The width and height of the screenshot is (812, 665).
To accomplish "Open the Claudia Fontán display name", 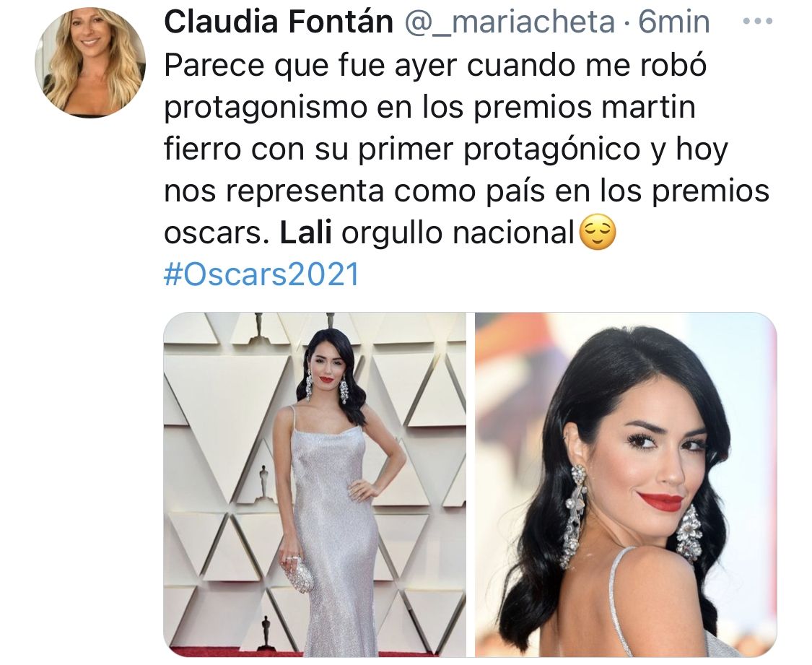I will [279, 22].
